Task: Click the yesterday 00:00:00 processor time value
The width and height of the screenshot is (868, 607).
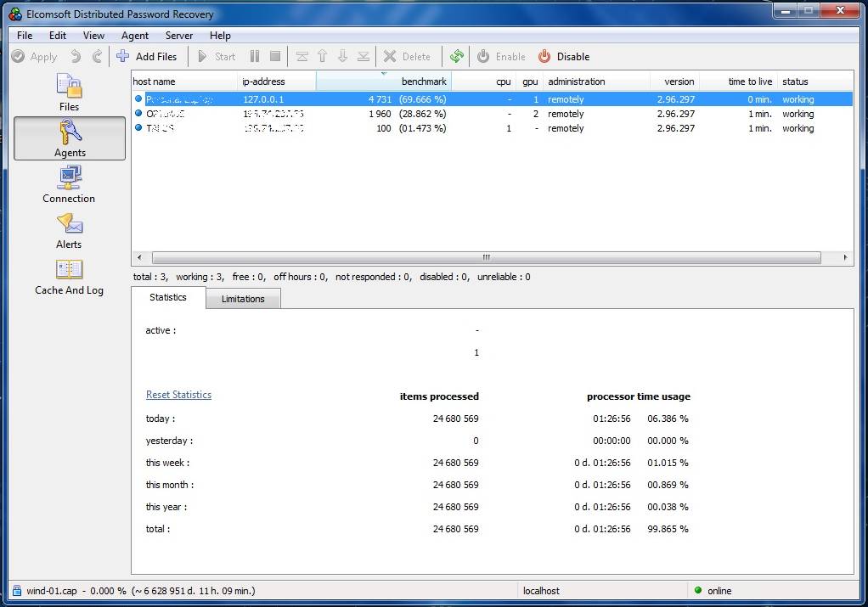Action: [612, 441]
